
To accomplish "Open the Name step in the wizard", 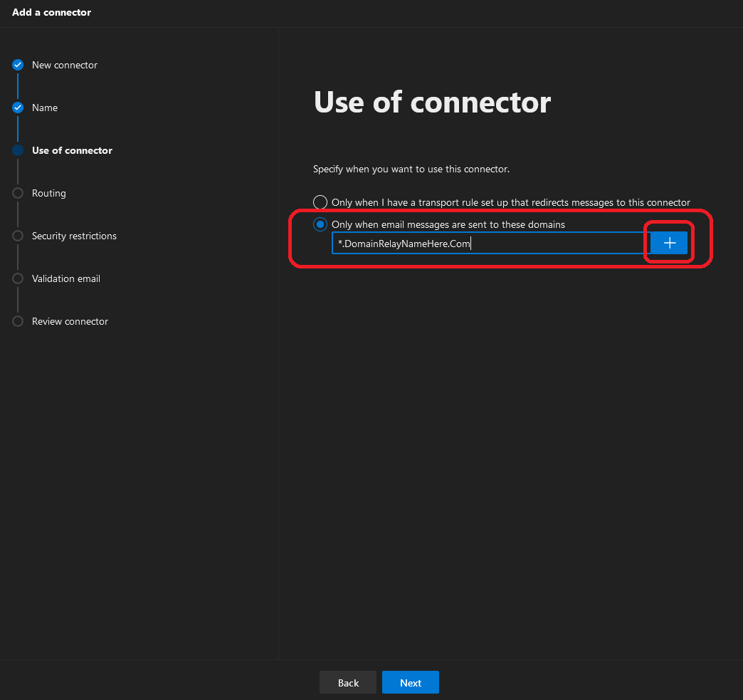I will [x=45, y=108].
